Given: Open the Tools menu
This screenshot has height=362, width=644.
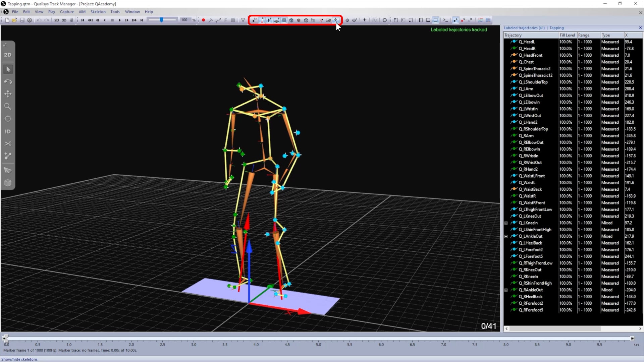Looking at the screenshot, I should click(x=115, y=12).
